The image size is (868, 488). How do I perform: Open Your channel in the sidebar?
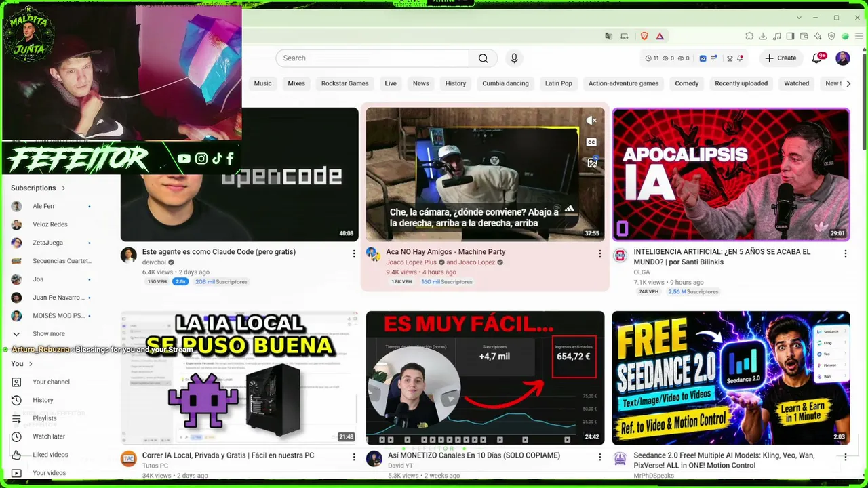click(51, 382)
